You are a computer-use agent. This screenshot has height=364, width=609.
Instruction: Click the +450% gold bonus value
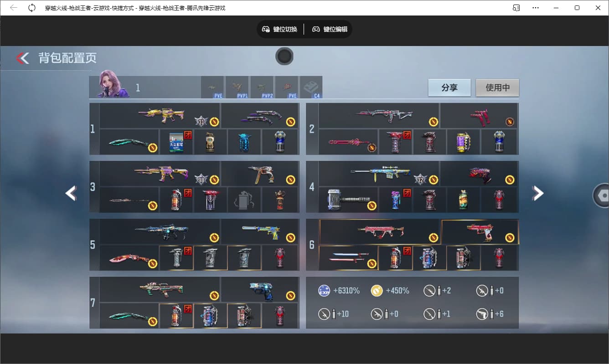[397, 291]
